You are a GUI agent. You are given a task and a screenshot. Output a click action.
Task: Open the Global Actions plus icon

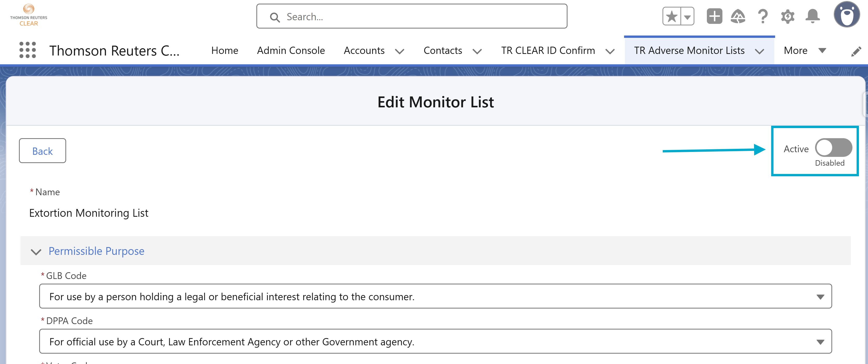tap(714, 16)
